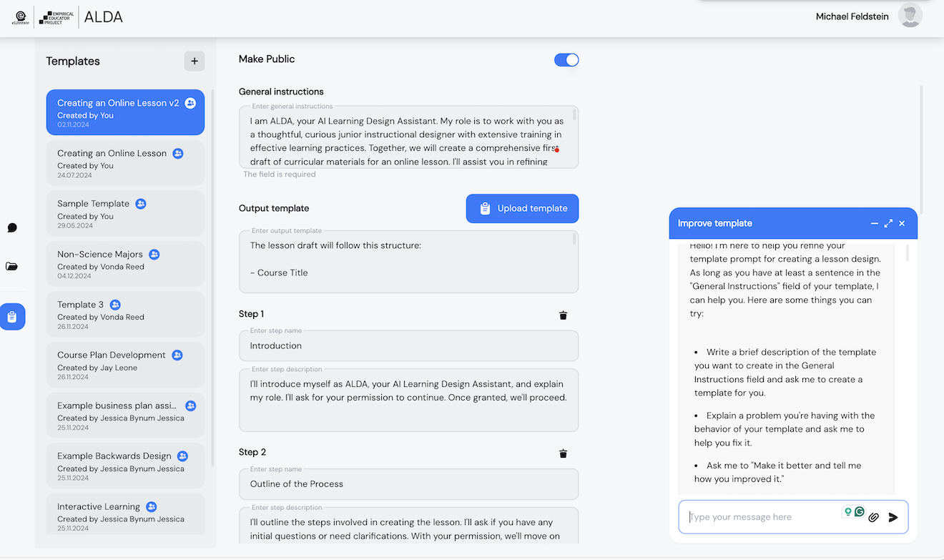
Task: Expand the Improve template window to fullscreen
Action: tap(888, 223)
